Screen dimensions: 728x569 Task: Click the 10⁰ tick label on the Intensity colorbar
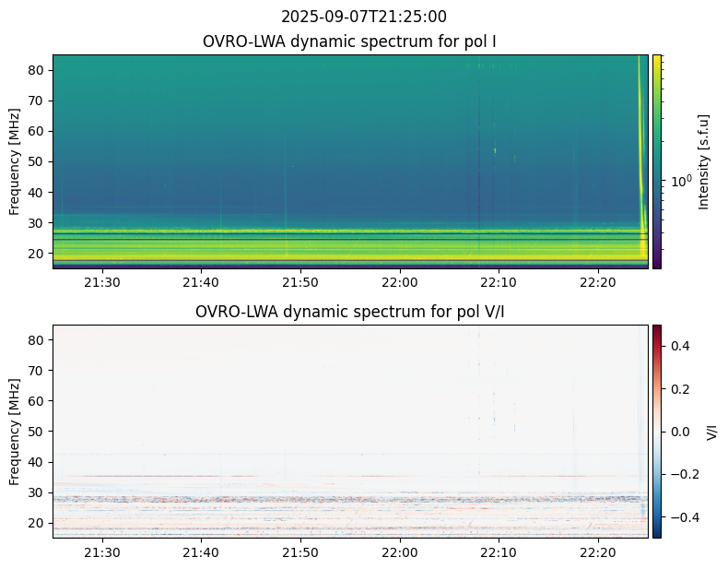[x=679, y=182]
